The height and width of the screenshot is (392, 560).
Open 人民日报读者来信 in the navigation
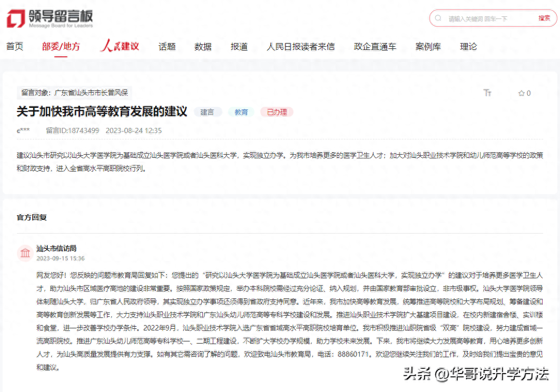coord(300,47)
